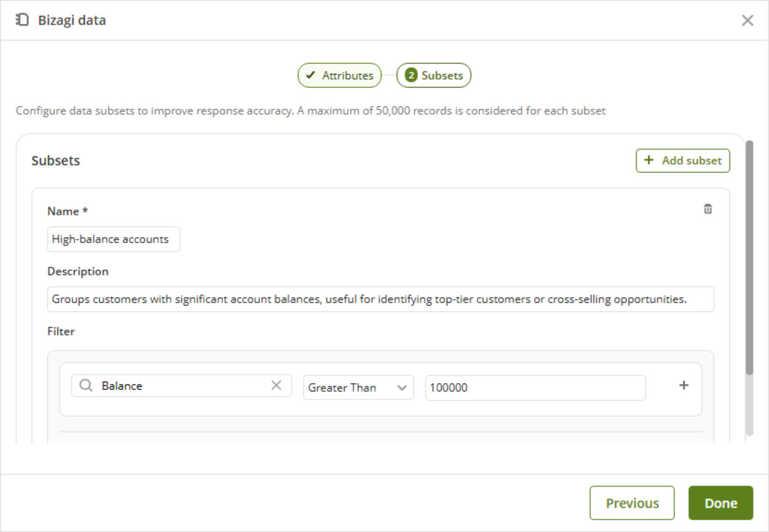Click the Bizagi data header icon
Screen dimensions: 769x532
pos(22,20)
